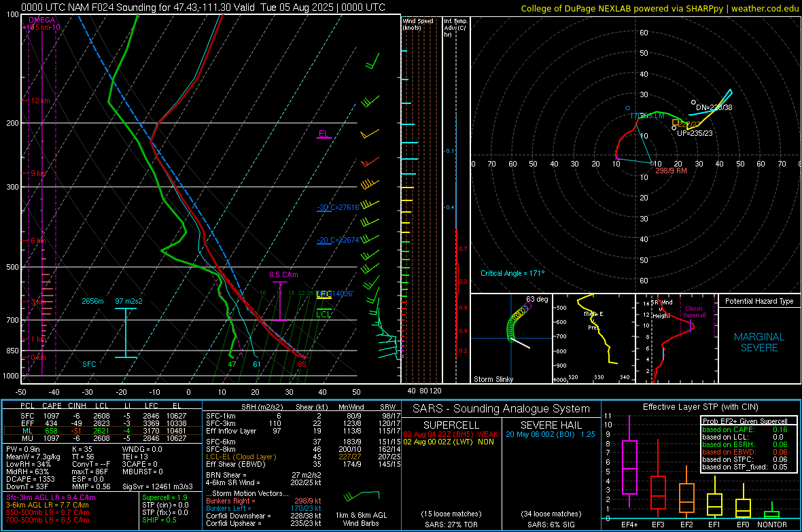802x532 pixels.
Task: Click the SARS: 27% TOR text
Action: [x=451, y=525]
